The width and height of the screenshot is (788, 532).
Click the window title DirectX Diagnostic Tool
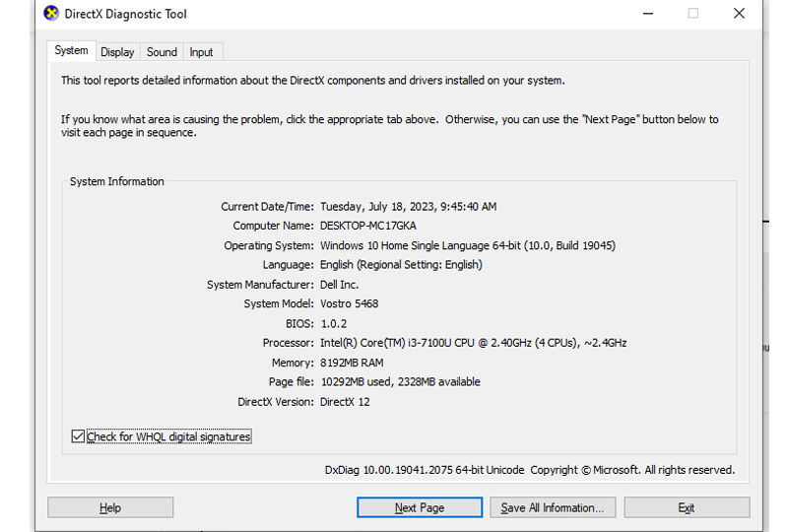coord(126,14)
